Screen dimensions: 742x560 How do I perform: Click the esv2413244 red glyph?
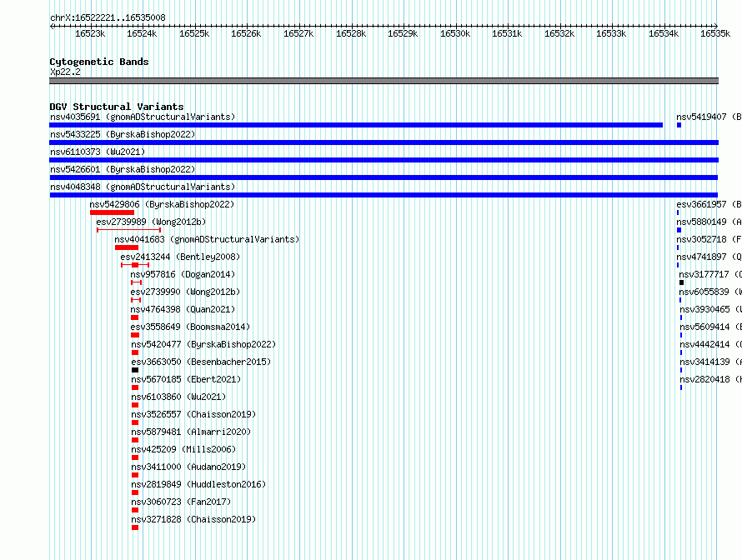click(135, 265)
